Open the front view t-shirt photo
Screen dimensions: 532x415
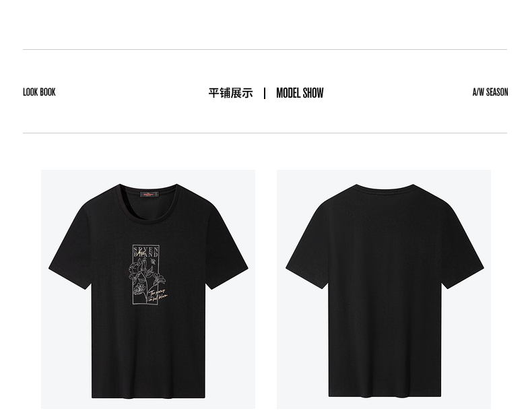(148, 289)
